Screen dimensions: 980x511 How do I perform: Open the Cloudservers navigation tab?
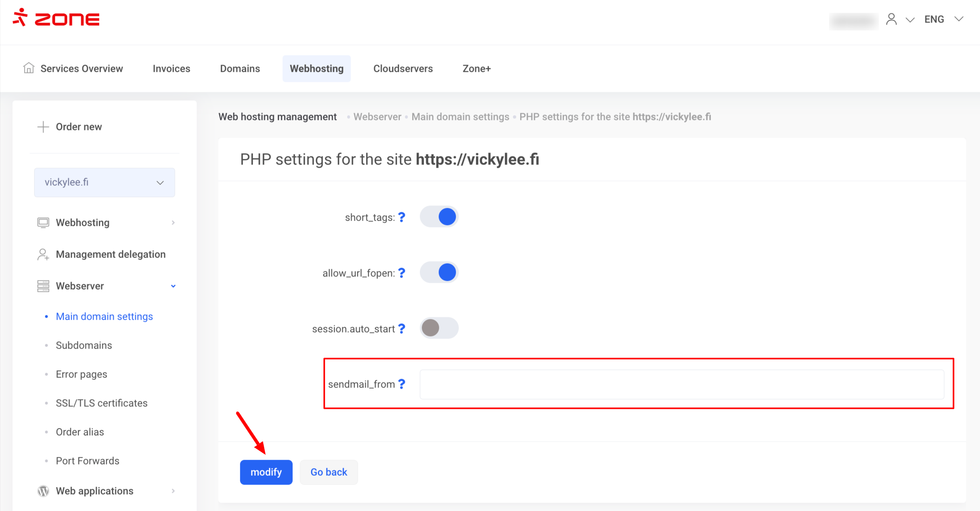(403, 69)
